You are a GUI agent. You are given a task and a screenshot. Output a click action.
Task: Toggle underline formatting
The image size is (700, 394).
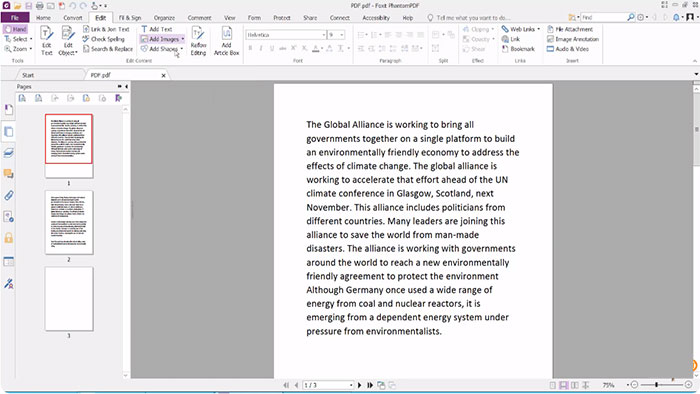[272, 48]
